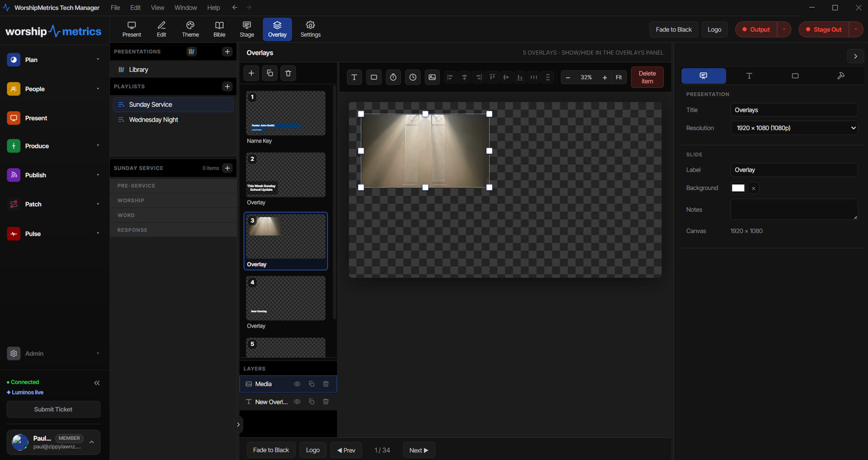Insert a countdown timer element
The height and width of the screenshot is (460, 868).
[x=393, y=77]
